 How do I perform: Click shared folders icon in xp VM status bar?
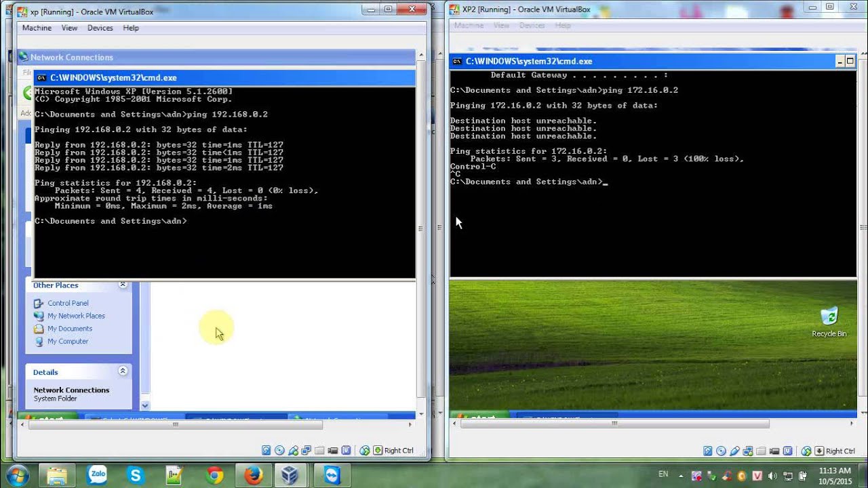319,451
